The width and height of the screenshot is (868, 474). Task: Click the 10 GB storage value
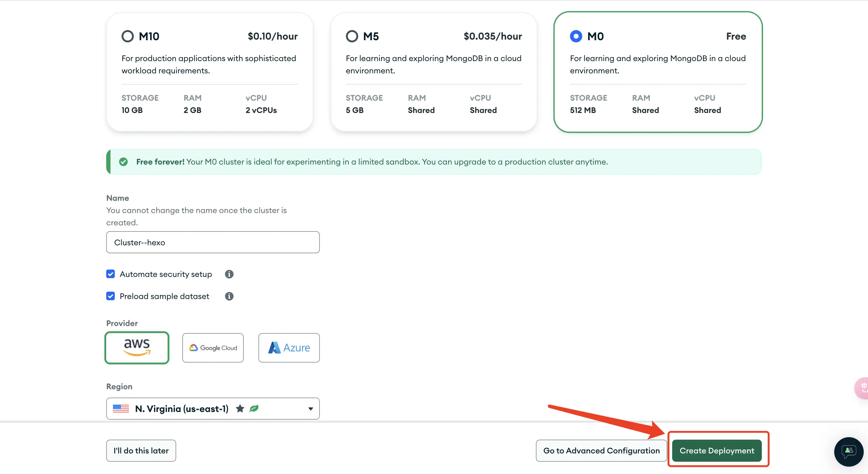(132, 110)
